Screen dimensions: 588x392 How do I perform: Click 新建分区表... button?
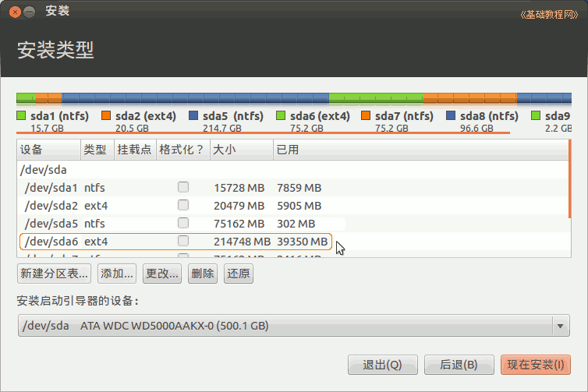[54, 274]
